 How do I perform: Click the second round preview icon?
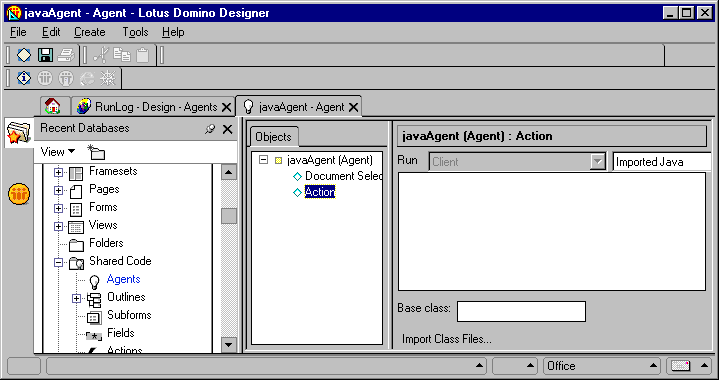[66, 78]
